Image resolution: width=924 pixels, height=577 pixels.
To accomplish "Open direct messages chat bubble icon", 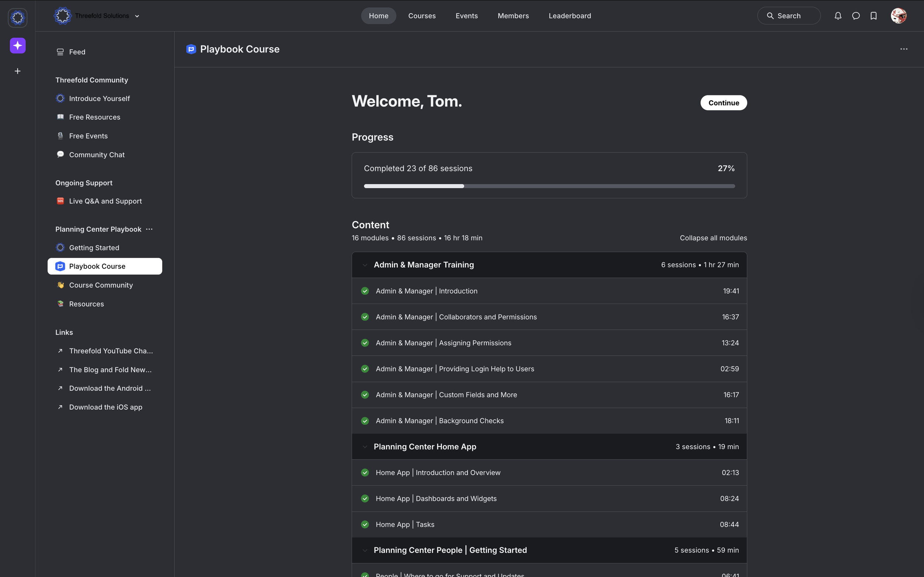I will pos(856,16).
